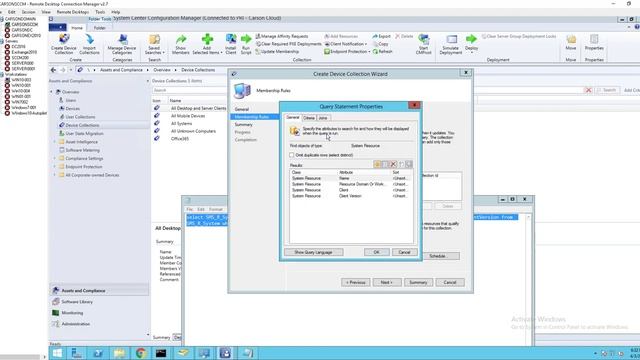Image resolution: width=640 pixels, height=360 pixels.
Task: Toggle Omit duplicate rows (select distinct) checkbox
Action: click(291, 155)
